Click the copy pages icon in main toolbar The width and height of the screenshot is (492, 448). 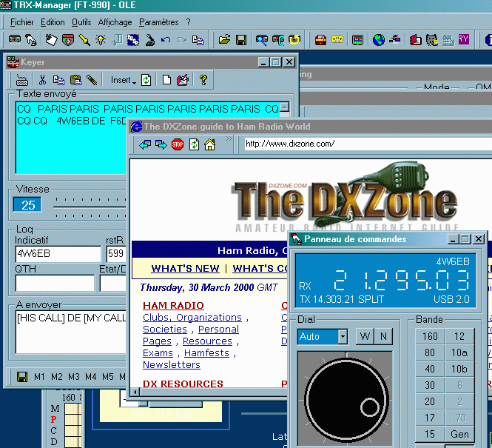(198, 40)
